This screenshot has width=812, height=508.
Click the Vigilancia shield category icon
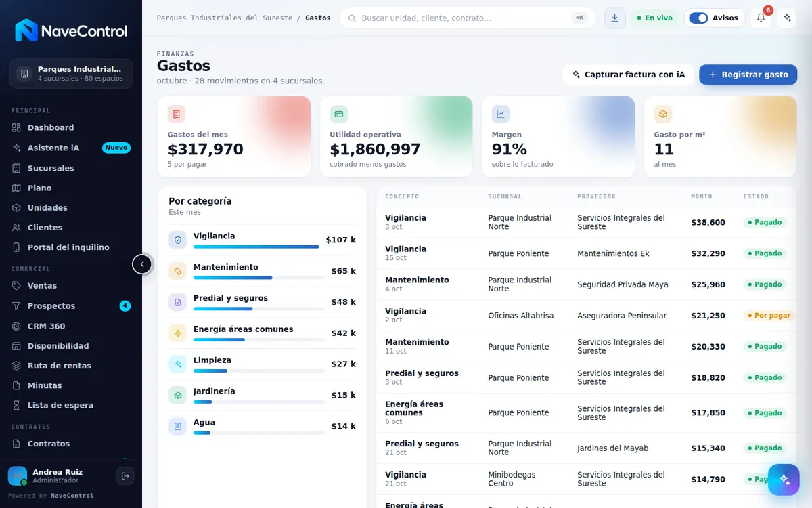pyautogui.click(x=178, y=240)
